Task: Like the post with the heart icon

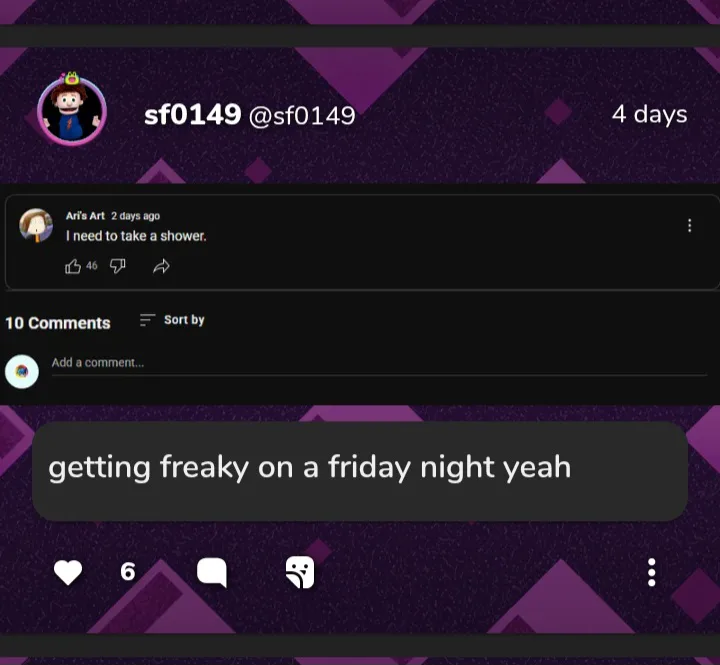Action: point(68,572)
